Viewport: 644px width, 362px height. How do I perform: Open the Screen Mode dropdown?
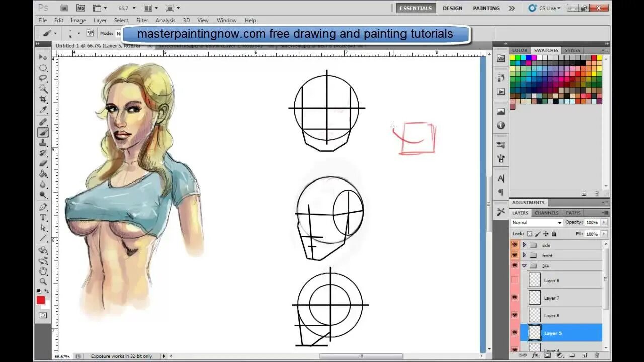[x=172, y=8]
